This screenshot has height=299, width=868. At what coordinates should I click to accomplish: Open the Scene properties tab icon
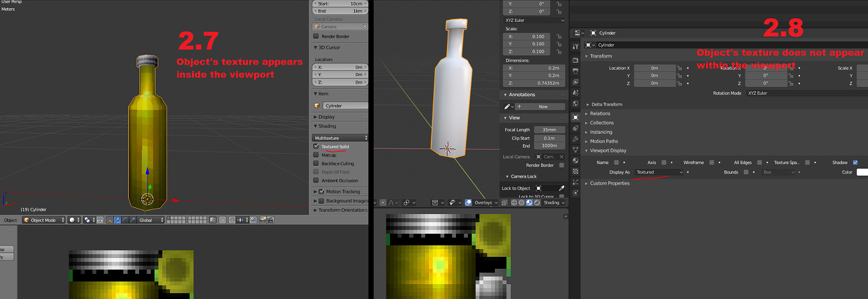(x=575, y=93)
